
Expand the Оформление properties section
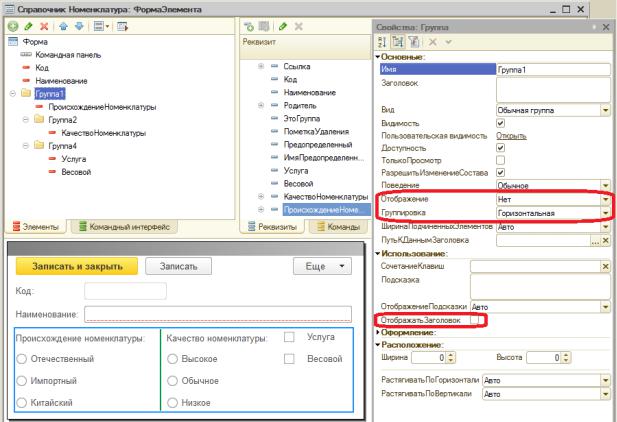tap(378, 333)
